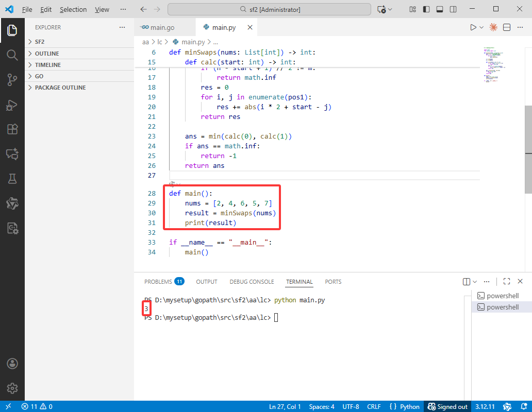Click the Customize Layout icon
This screenshot has width=532, height=412.
412,9
